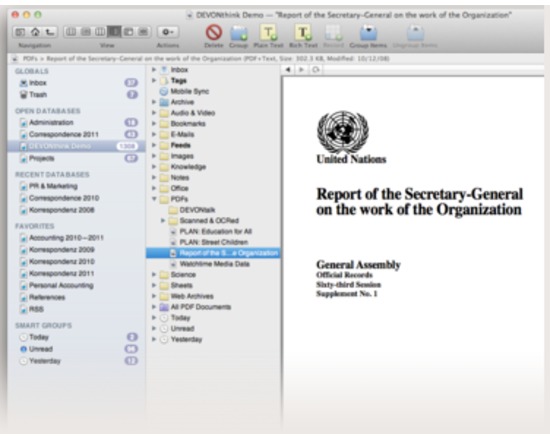The image size is (550, 440).
Task: Reload the document in the viewer
Action: click(315, 70)
